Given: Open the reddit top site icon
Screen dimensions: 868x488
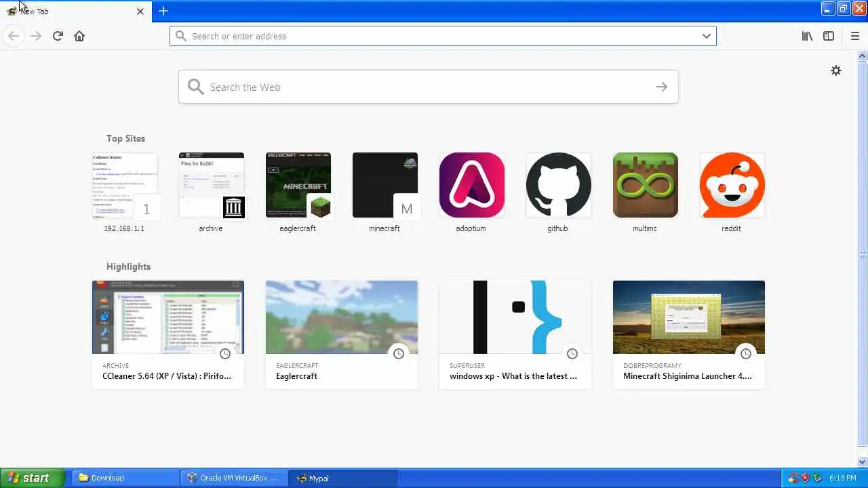Looking at the screenshot, I should [732, 185].
